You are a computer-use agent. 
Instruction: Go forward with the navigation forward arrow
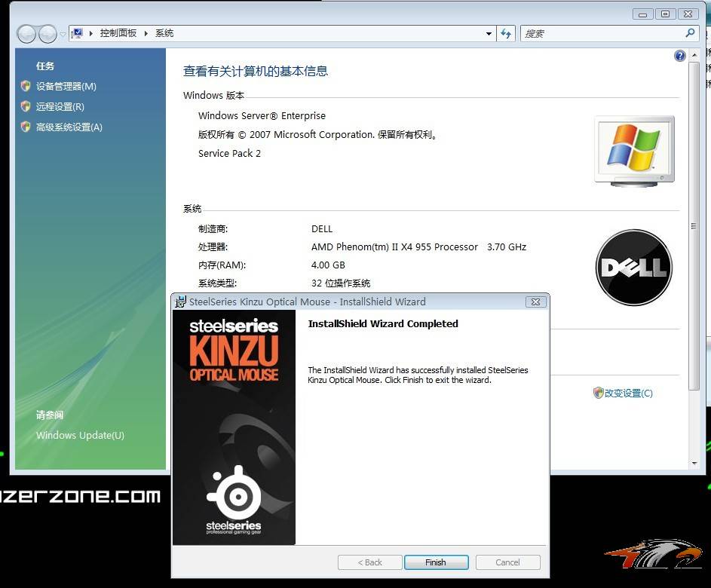[48, 34]
